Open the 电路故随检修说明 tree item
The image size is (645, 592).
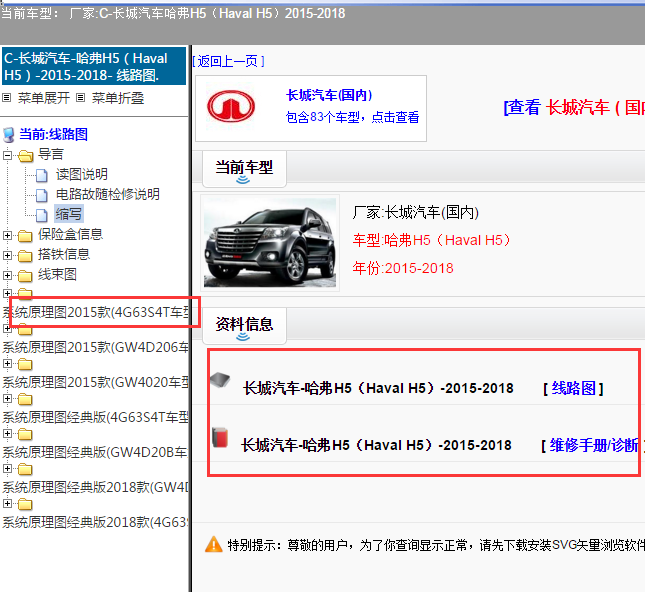108,194
